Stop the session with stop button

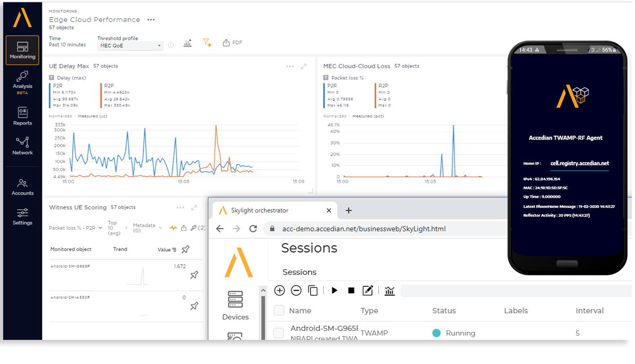(351, 291)
